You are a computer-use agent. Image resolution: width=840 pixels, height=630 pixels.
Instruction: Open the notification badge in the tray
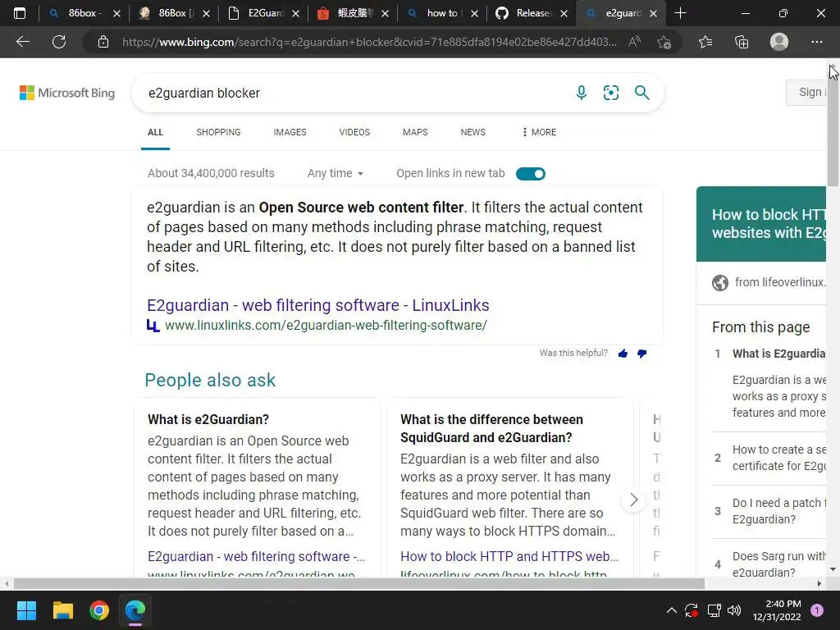click(817, 610)
